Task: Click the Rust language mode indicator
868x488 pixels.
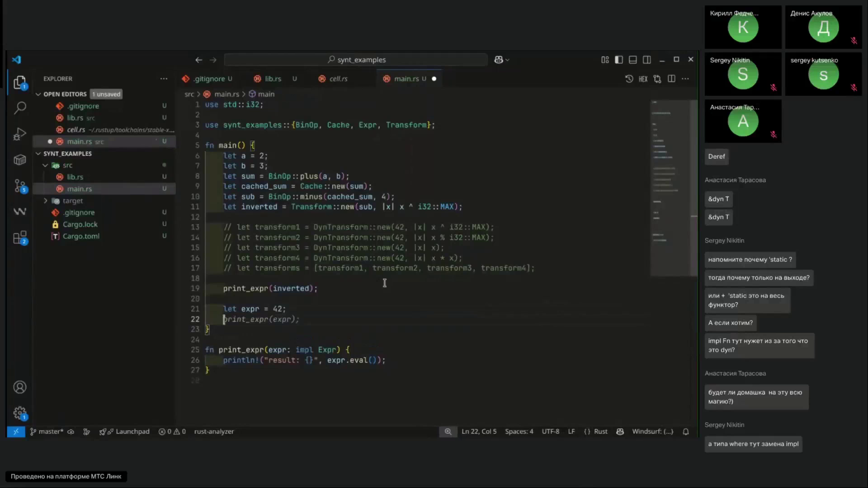Action: click(600, 432)
